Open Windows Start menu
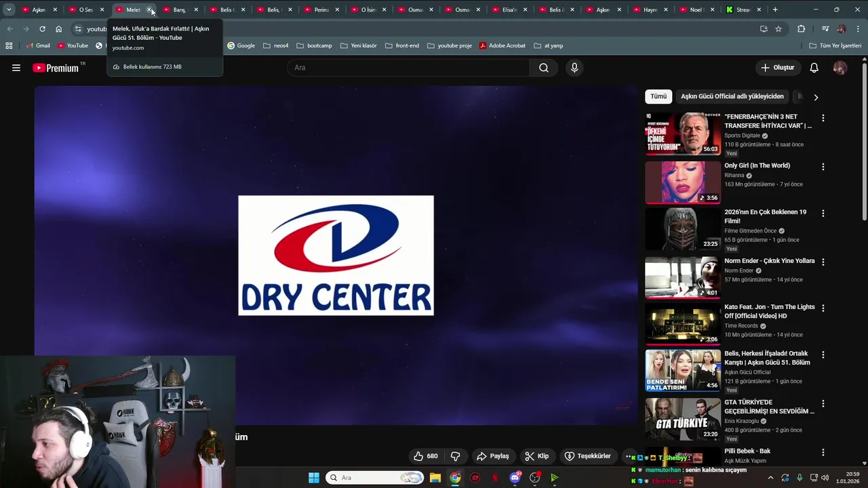The height and width of the screenshot is (488, 868). pos(314,478)
